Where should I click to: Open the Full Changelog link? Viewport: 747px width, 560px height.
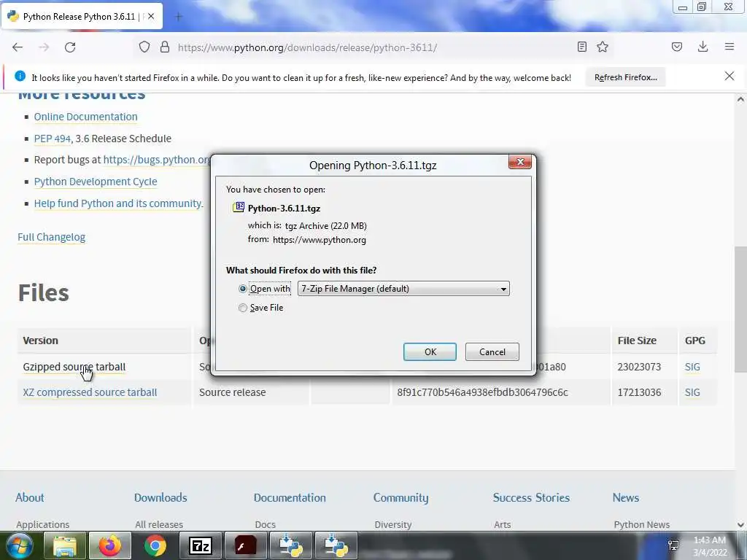[x=52, y=237]
